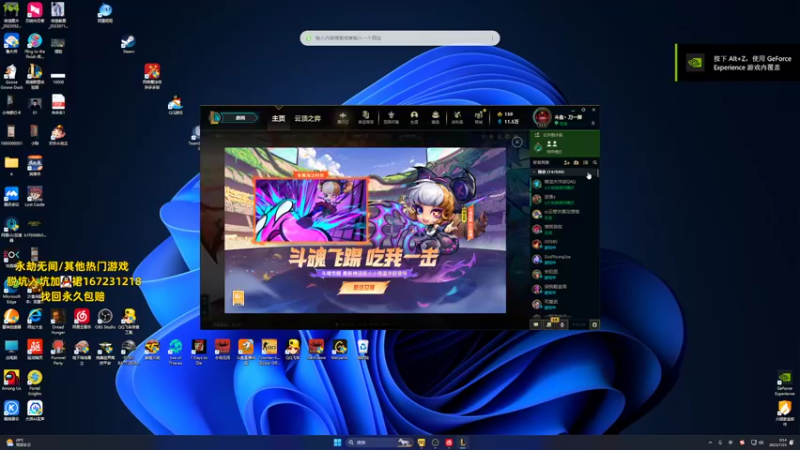This screenshot has height=450, width=800.
Task: Expand the system tray hidden icons arrow
Action: click(710, 442)
